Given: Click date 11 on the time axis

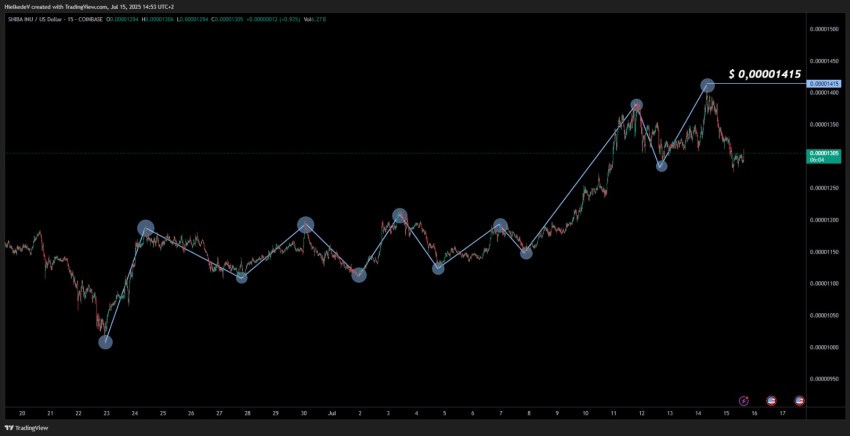Looking at the screenshot, I should click(613, 413).
